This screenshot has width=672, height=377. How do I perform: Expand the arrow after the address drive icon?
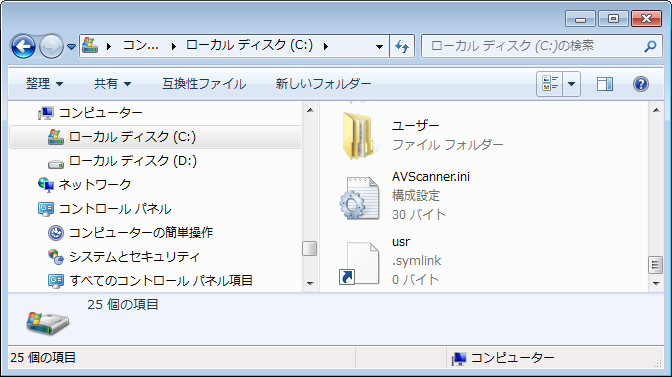tap(109, 46)
